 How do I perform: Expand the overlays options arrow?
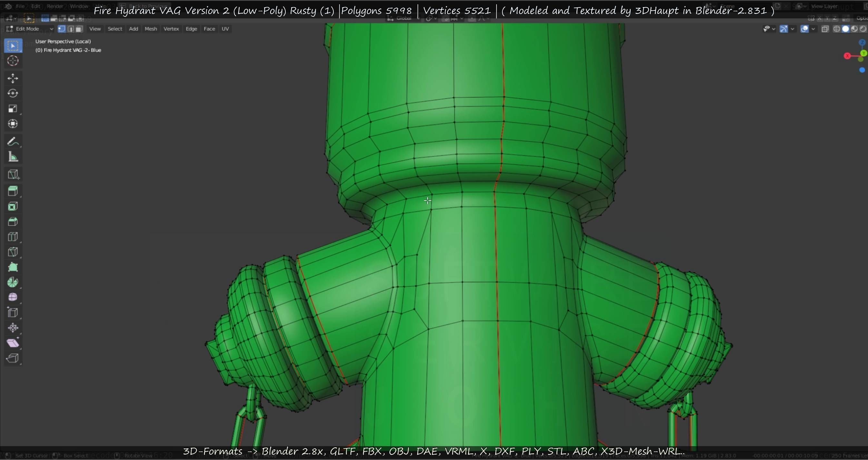[x=813, y=29]
